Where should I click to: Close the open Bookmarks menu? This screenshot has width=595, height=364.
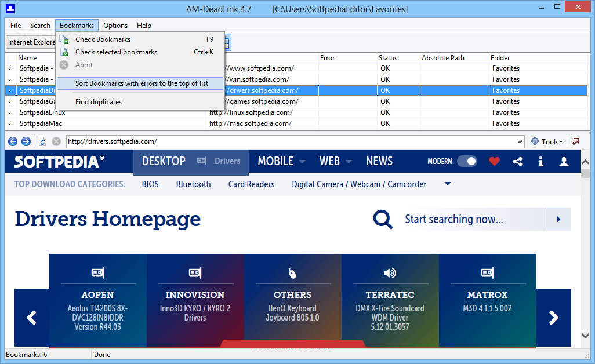(77, 26)
